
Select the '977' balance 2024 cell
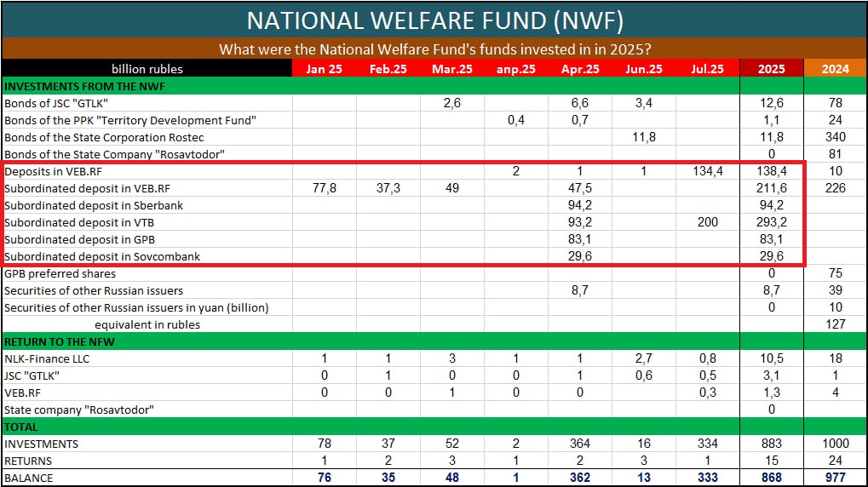pos(836,478)
